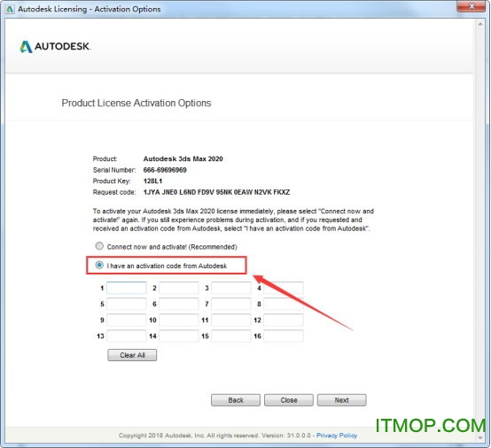This screenshot has height=448, width=491.
Task: Click the 'Request code:' label
Action: [x=114, y=192]
